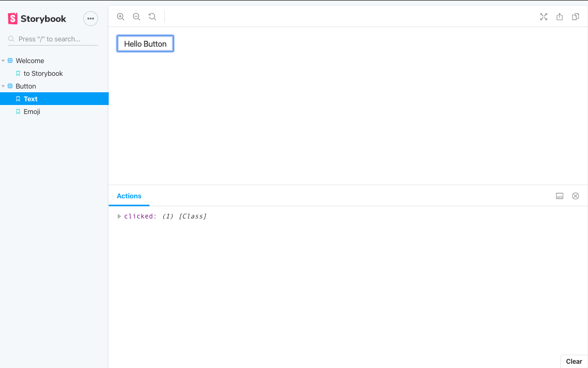588x368 pixels.
Task: Clear the actions log
Action: coord(574,362)
